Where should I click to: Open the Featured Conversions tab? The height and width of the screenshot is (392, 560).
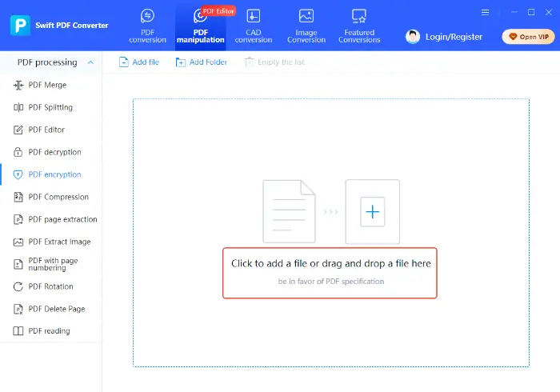pos(359,26)
